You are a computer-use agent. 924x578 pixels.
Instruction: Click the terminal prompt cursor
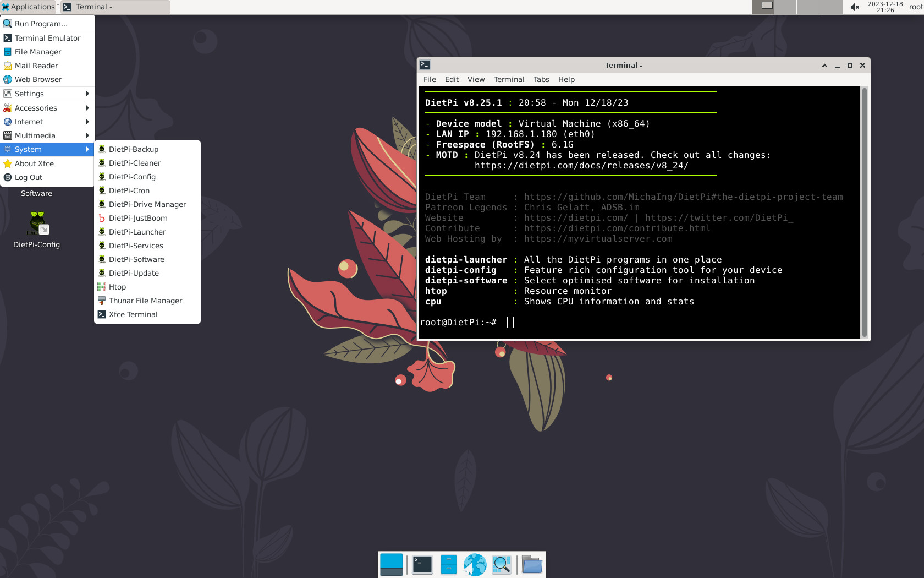click(x=510, y=322)
